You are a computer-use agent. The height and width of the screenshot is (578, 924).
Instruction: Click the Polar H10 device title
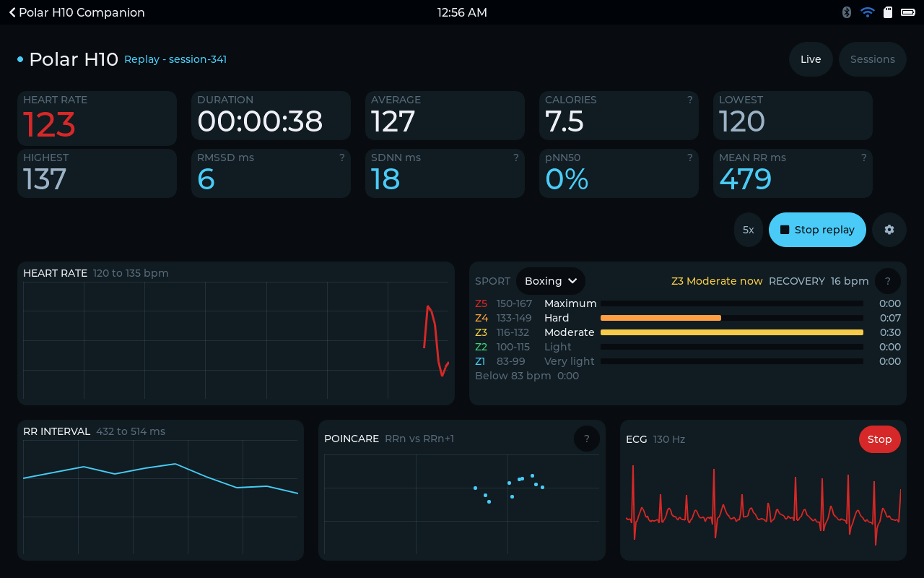(x=74, y=59)
